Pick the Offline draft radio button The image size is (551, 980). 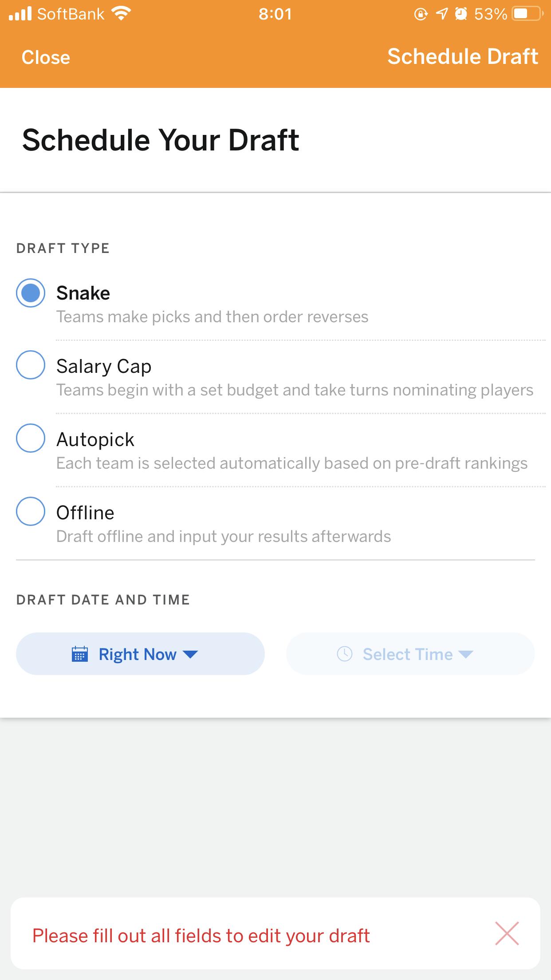(x=31, y=511)
